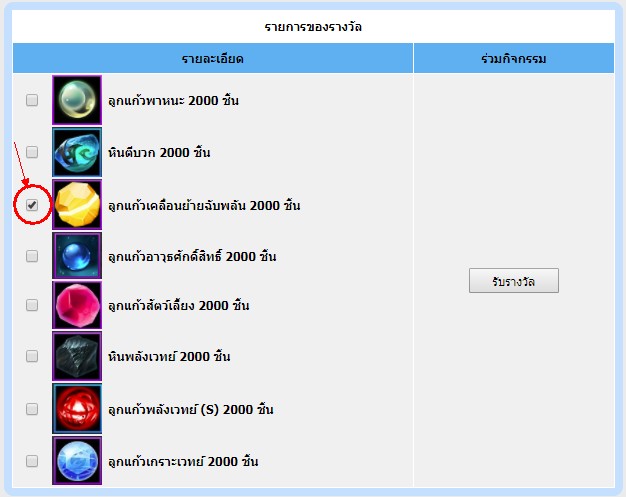Screen dimensions: 626x497
Task: Select the ลูกแก้วสัตว์เลี้ยง checkbox
Action: point(32,305)
